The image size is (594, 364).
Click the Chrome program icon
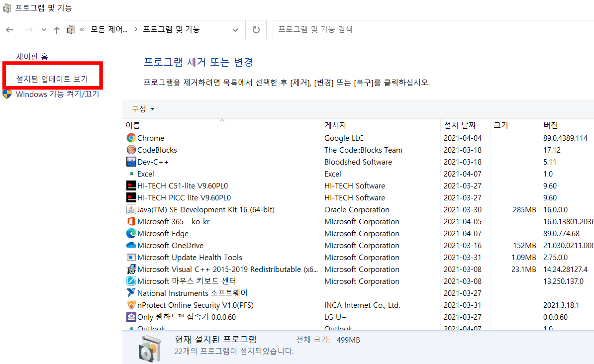click(x=131, y=138)
